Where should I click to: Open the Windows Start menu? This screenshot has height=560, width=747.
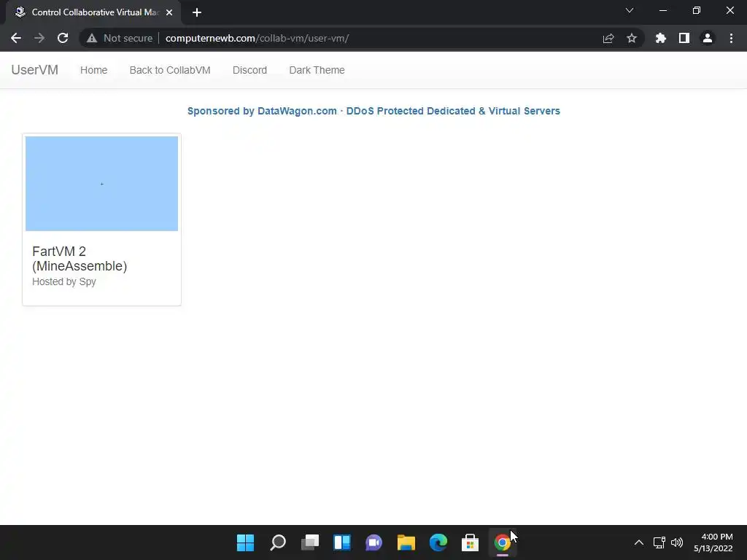245,542
